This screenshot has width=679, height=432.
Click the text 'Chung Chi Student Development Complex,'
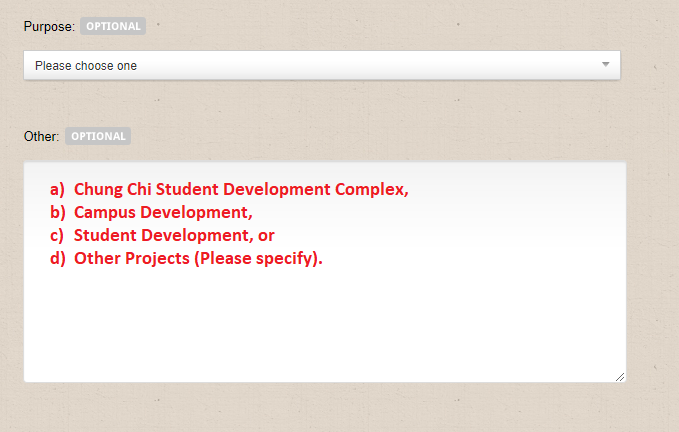pyautogui.click(x=241, y=190)
